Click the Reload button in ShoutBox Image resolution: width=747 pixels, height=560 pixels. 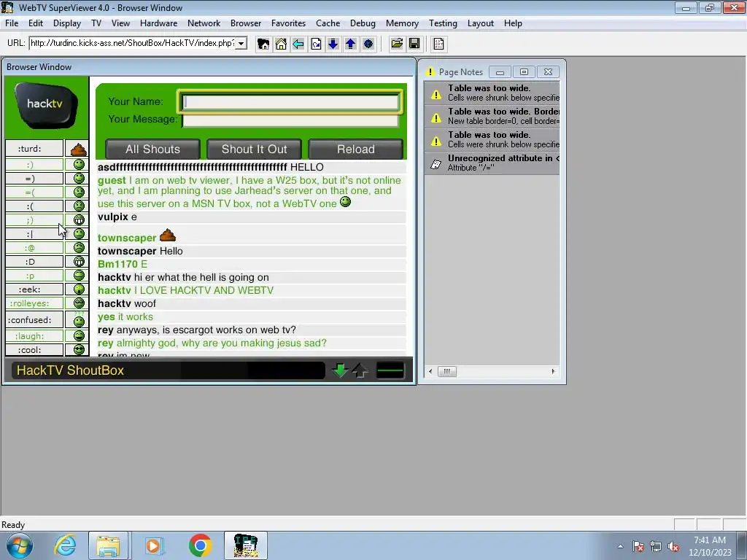(355, 149)
